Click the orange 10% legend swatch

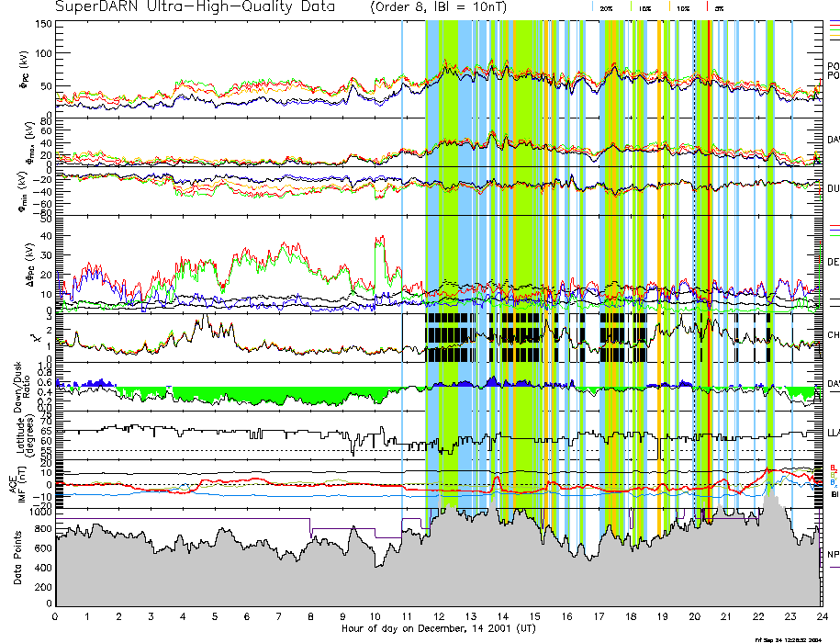coord(669,7)
